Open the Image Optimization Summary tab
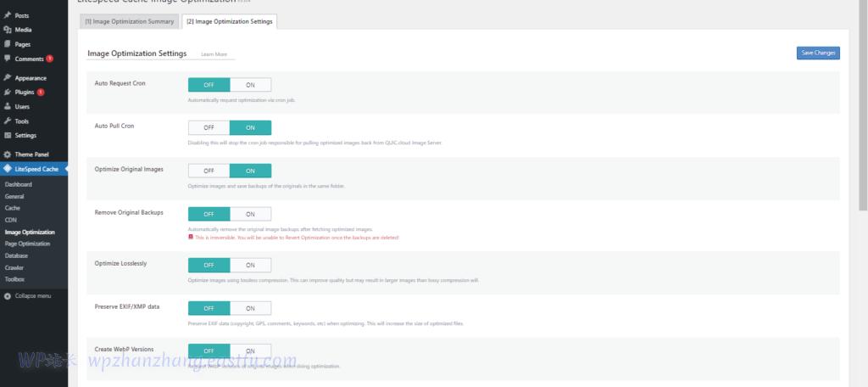The width and height of the screenshot is (868, 387). [x=129, y=21]
